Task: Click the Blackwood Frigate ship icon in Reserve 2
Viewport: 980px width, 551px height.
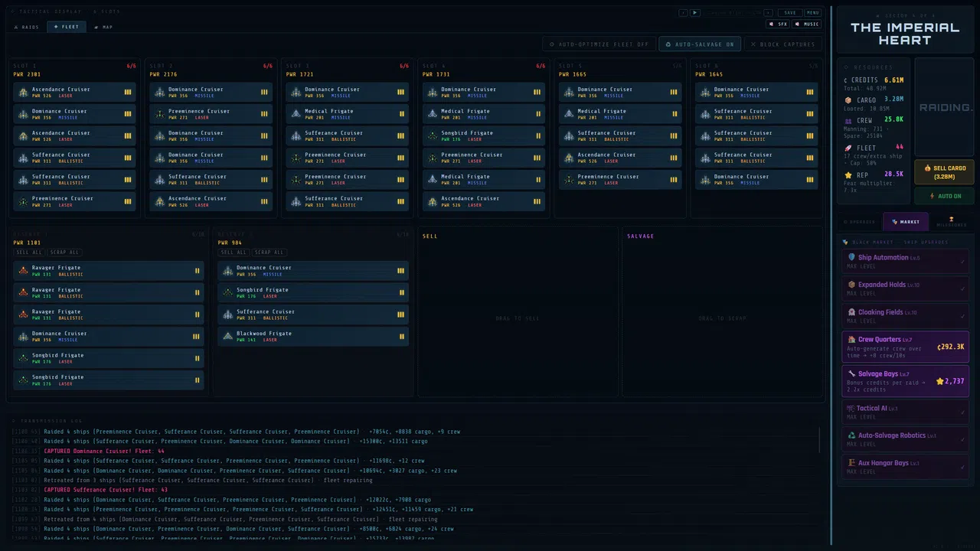Action: (228, 336)
